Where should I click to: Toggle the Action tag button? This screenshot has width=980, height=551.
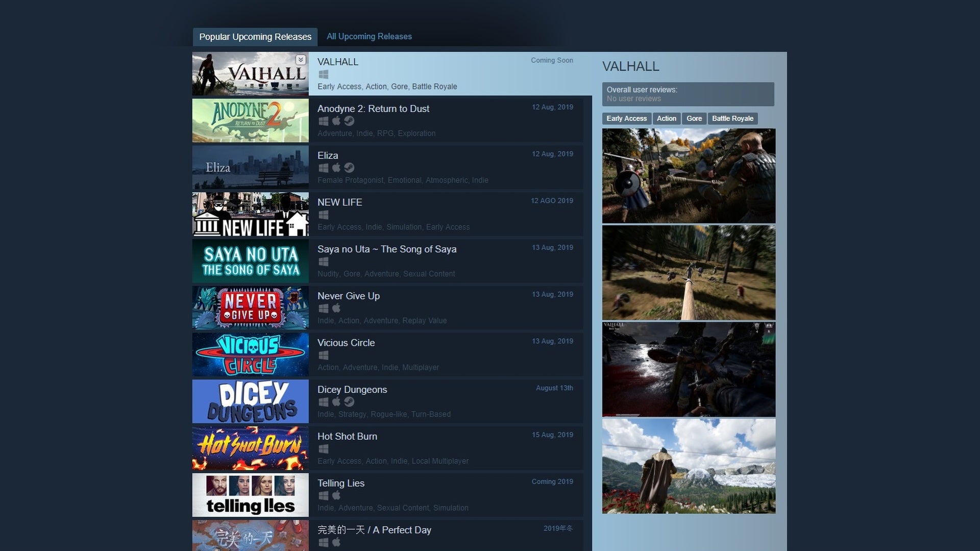tap(667, 118)
